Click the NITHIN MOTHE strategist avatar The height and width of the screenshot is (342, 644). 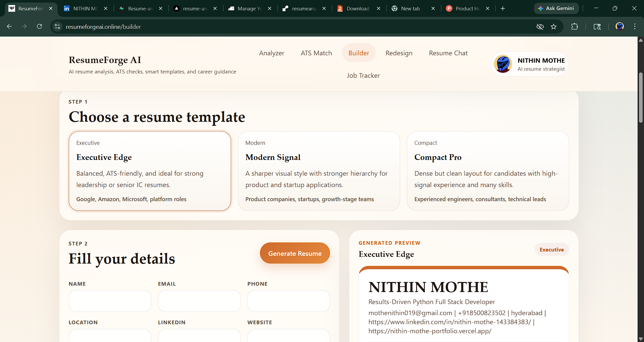pos(502,64)
